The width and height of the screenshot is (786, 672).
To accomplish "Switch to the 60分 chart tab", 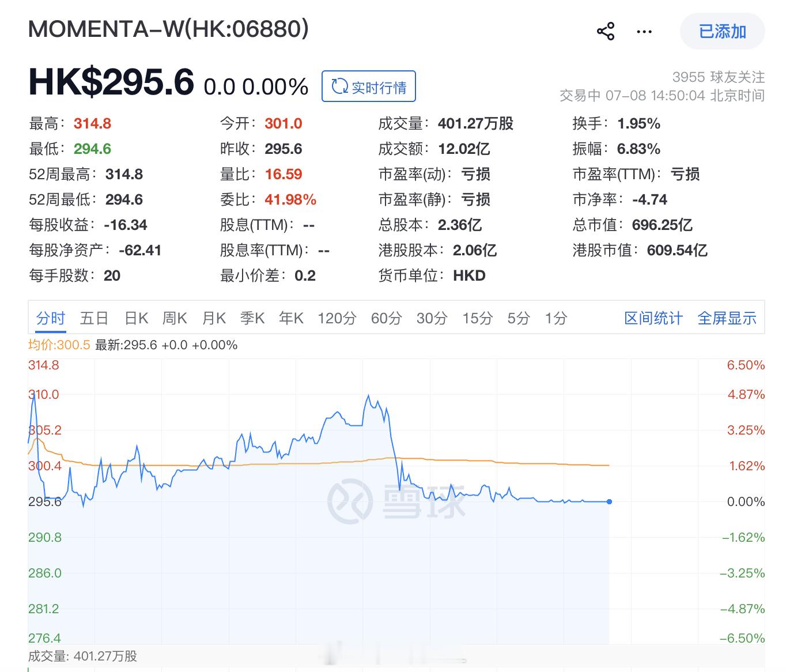I will pos(386,318).
